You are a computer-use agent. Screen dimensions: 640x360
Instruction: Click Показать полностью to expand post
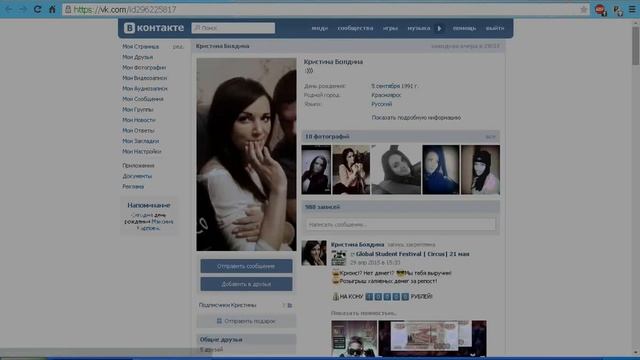(363, 313)
